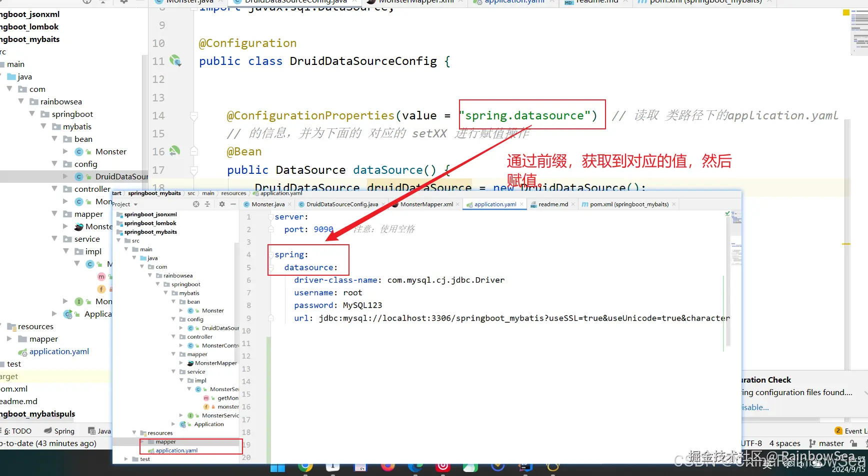The width and height of the screenshot is (868, 476).
Task: Hide the inset Project panel with the minus icon
Action: point(233,204)
